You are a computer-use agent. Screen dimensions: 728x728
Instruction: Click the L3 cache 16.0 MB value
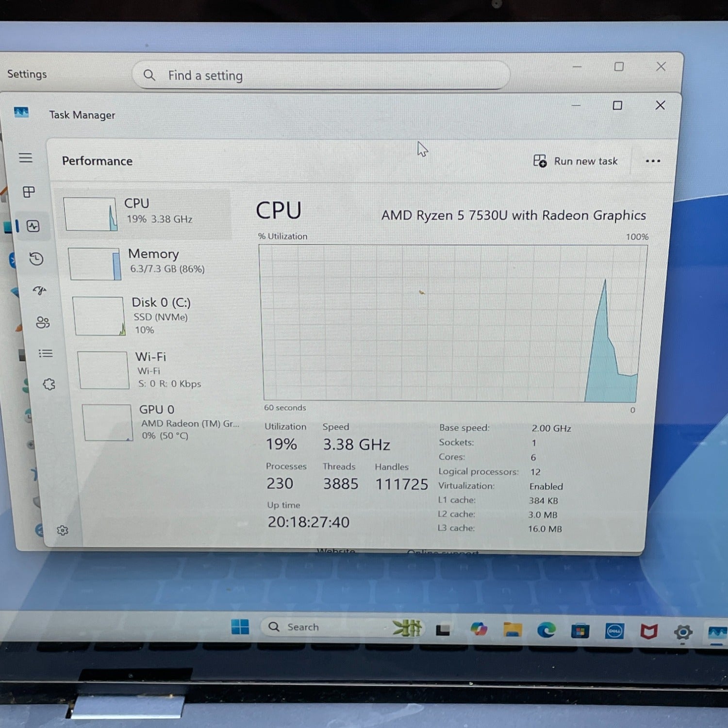coord(545,529)
